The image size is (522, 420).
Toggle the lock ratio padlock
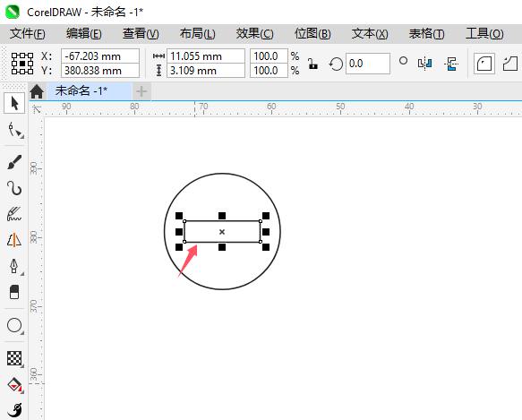pyautogui.click(x=312, y=64)
